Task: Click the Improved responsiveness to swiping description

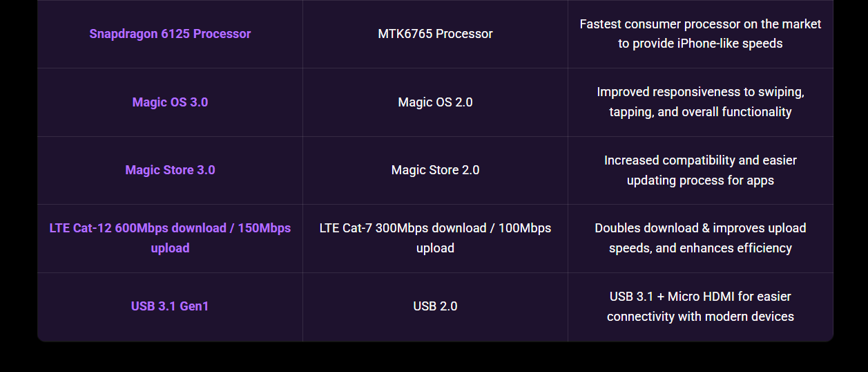Action: click(700, 102)
